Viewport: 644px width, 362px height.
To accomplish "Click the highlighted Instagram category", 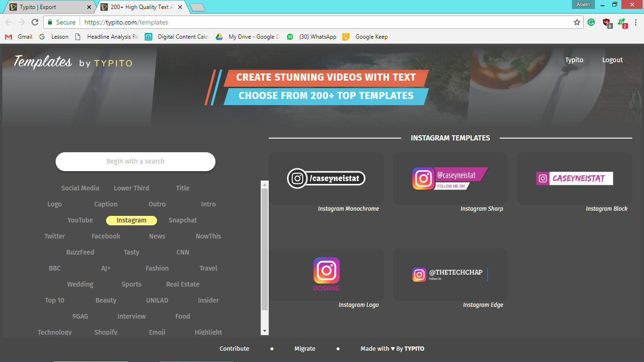I will click(132, 220).
